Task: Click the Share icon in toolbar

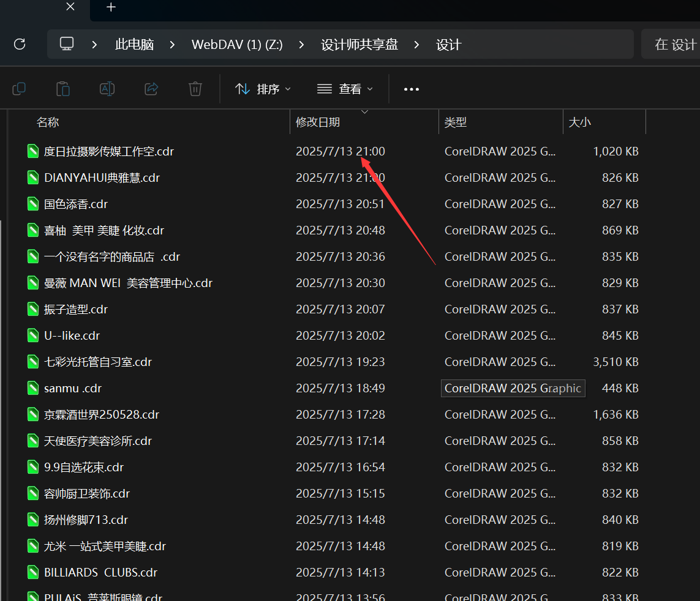Action: [151, 89]
